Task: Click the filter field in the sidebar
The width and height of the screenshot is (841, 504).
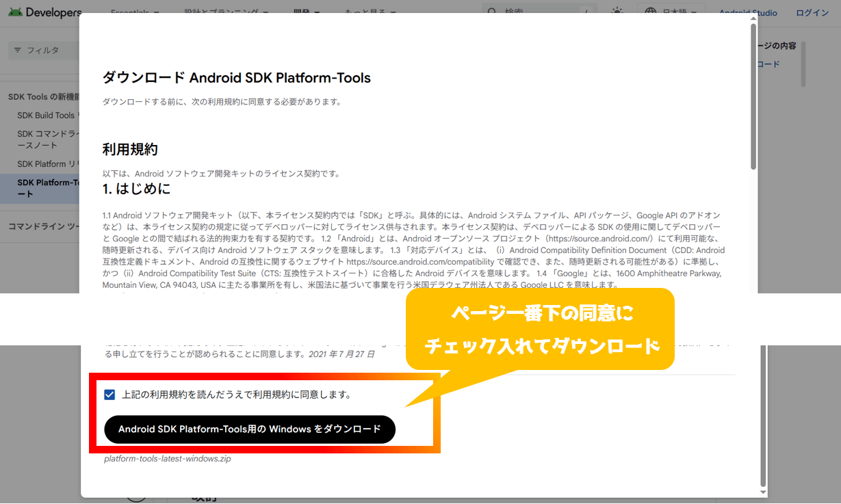Action: (x=44, y=51)
